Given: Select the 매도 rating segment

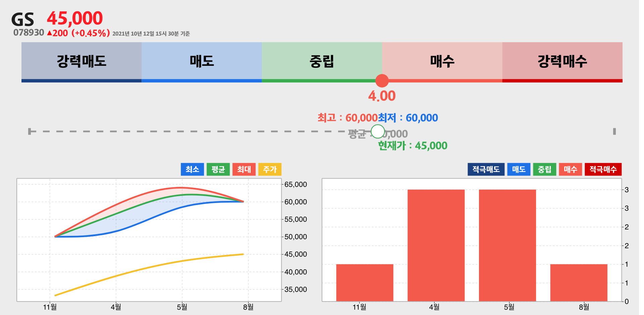Looking at the screenshot, I should point(202,62).
